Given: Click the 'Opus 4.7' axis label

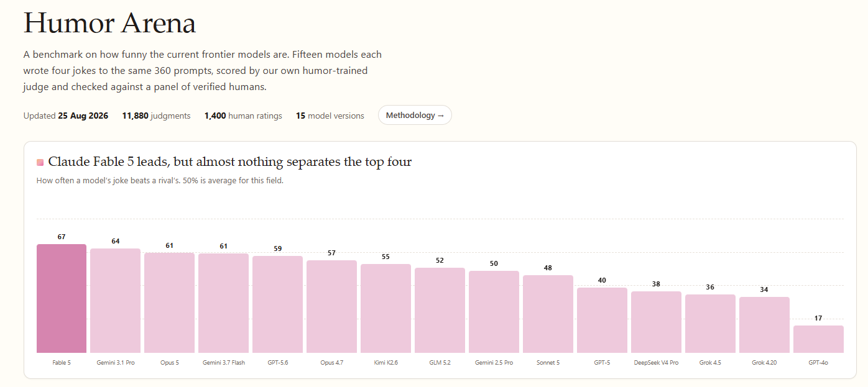Looking at the screenshot, I should pyautogui.click(x=332, y=363).
